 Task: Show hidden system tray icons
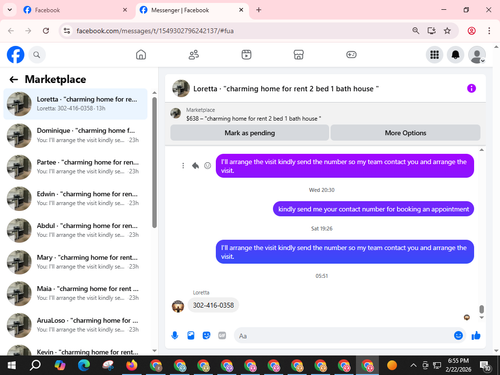(413, 365)
